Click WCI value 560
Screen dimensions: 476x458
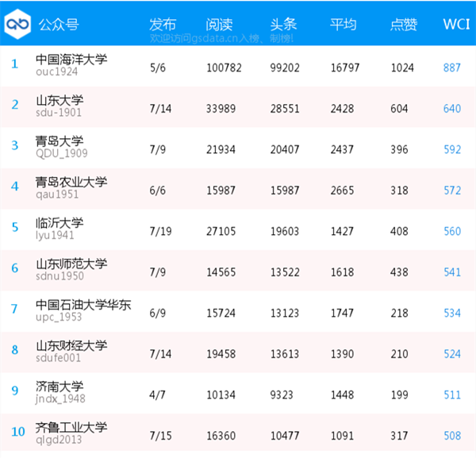coord(452,232)
